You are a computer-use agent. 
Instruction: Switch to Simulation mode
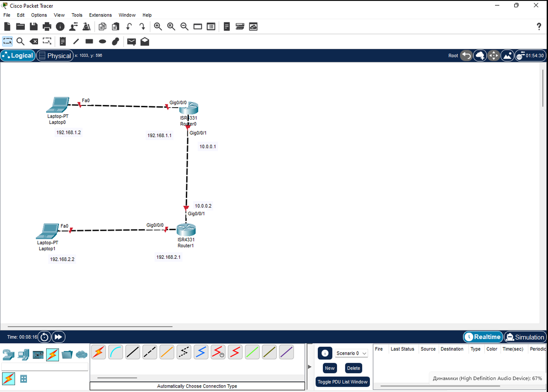point(525,337)
